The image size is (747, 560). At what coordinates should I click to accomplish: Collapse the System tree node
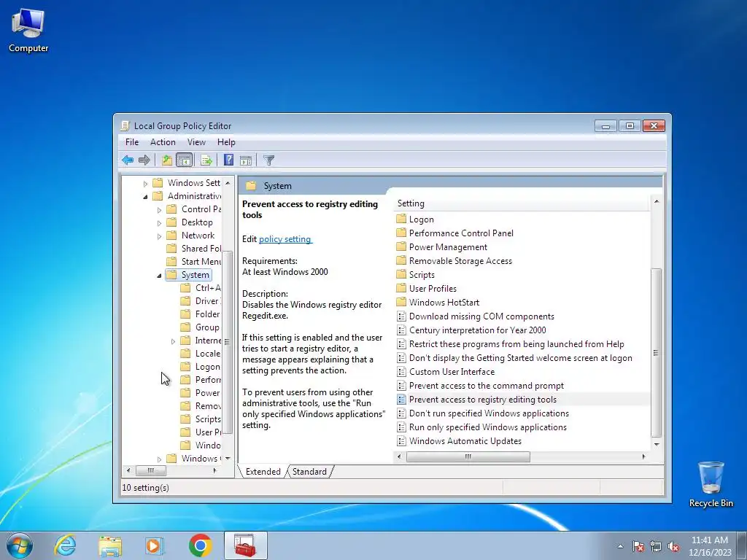[159, 275]
